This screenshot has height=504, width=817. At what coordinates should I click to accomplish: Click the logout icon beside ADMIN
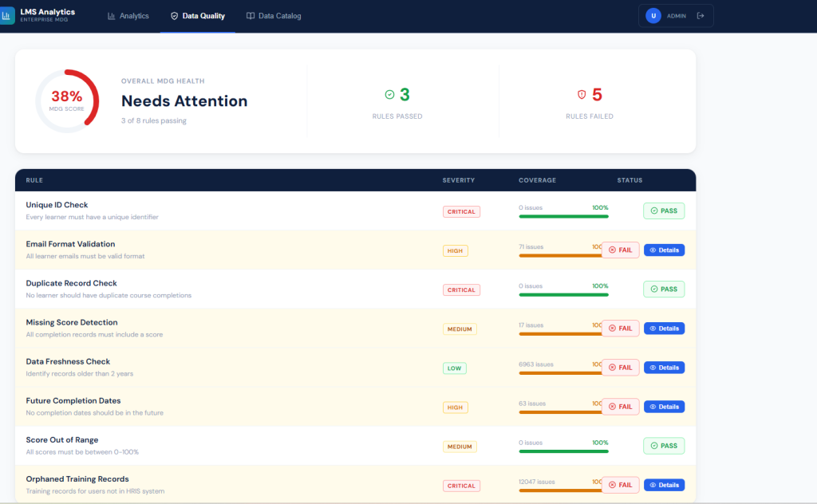pyautogui.click(x=701, y=16)
